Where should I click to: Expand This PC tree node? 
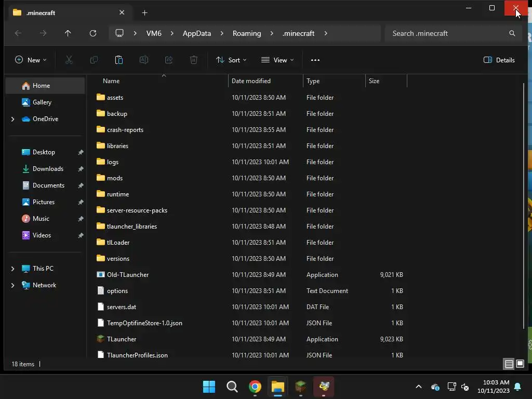pyautogui.click(x=13, y=269)
